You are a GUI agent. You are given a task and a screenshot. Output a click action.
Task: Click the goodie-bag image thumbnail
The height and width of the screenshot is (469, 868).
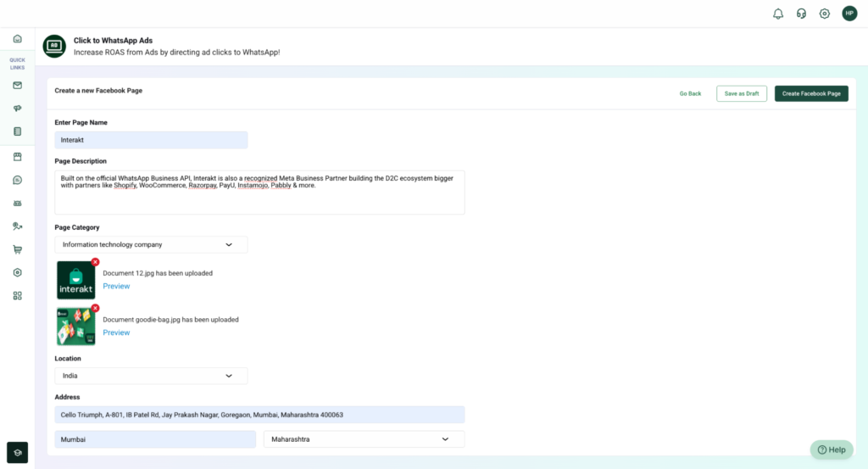[75, 327]
